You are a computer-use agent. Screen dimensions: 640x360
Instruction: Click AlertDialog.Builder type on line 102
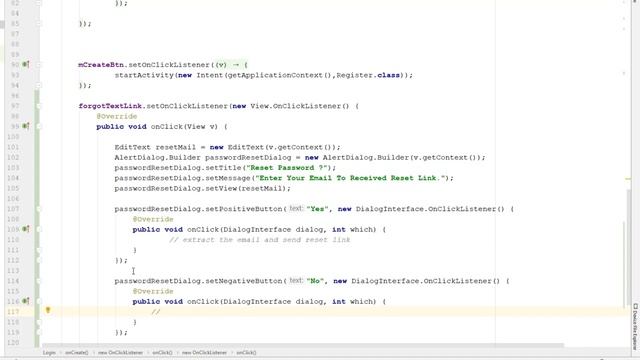click(158, 158)
